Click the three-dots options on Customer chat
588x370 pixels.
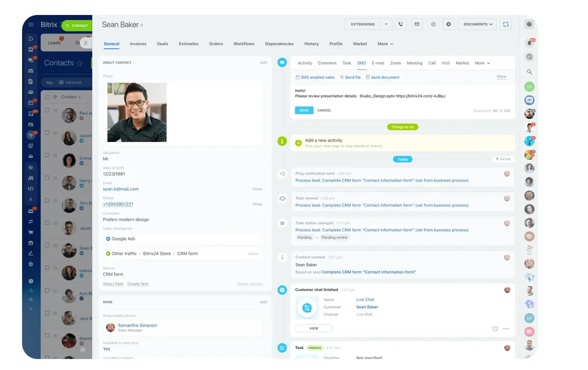pos(506,329)
